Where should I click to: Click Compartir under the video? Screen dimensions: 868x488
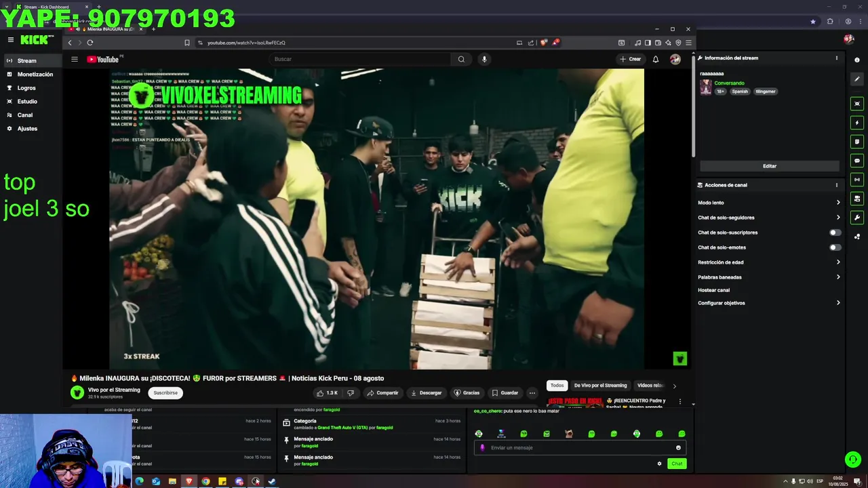(382, 393)
